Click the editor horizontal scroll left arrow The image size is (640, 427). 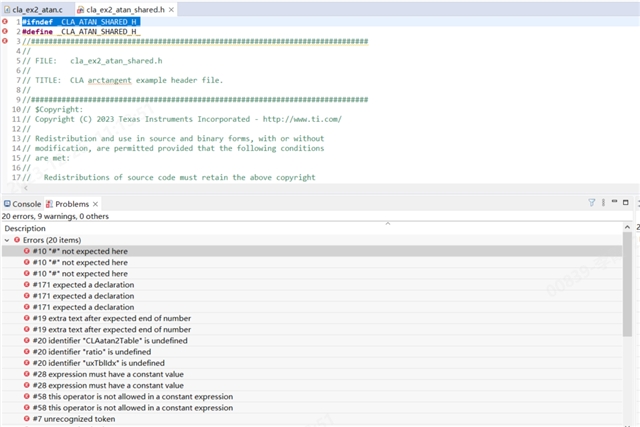(26, 188)
